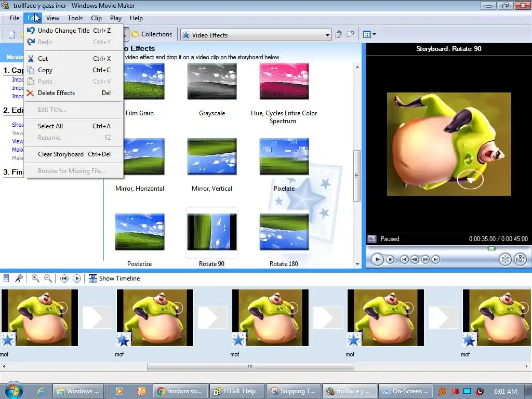Toggle the full screen preview icon

[372, 239]
